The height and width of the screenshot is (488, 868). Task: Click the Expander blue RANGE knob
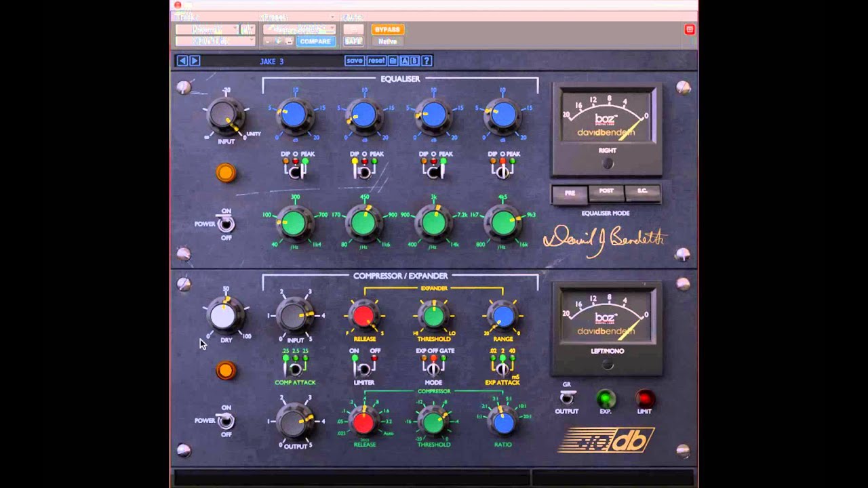(x=502, y=316)
